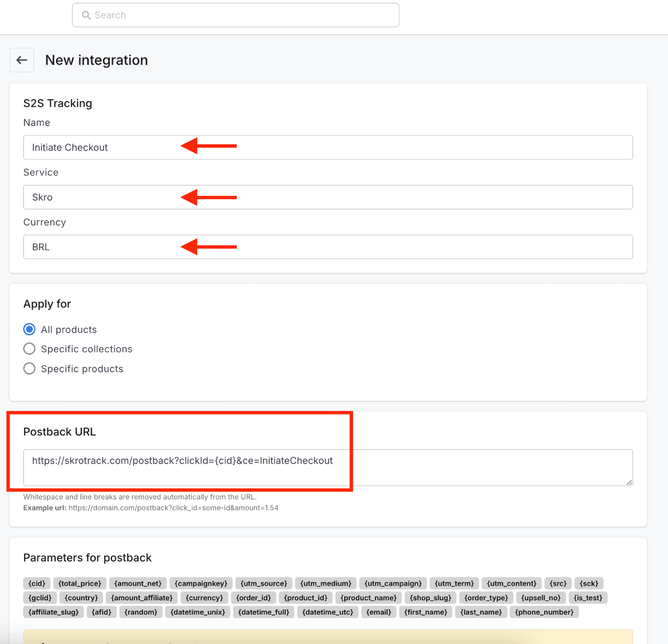Insert the {utm_content} parameter tag
Image resolution: width=668 pixels, height=644 pixels.
[x=512, y=583]
